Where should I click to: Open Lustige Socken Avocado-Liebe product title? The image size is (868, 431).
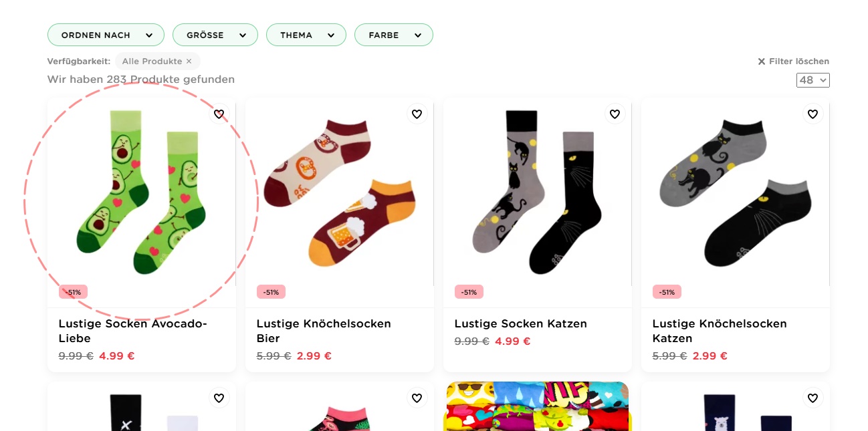click(132, 331)
